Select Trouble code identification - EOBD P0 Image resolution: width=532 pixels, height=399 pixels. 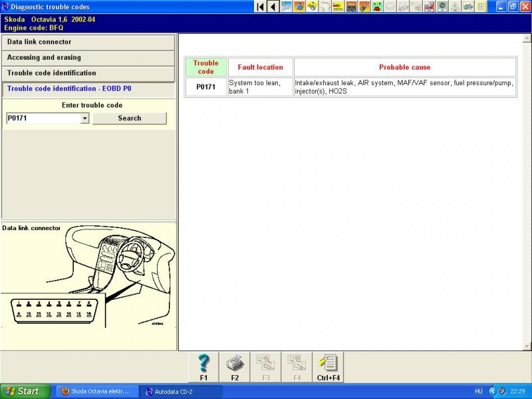pyautogui.click(x=88, y=89)
